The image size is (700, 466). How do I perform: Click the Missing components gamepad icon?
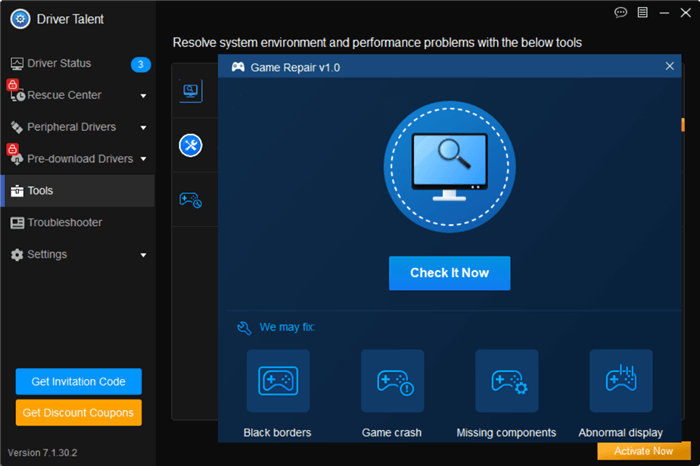coord(507,381)
